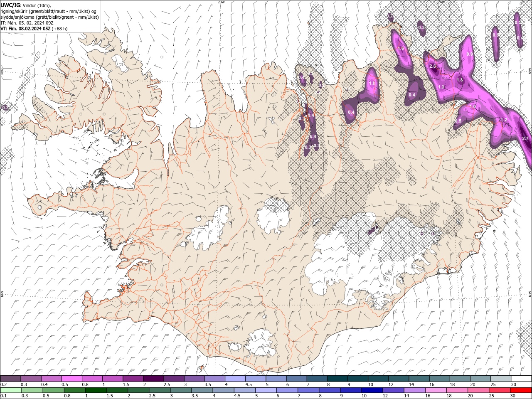The width and height of the screenshot is (532, 399).
Task: Click the 1.5 label in the upper legend row
Action: click(x=126, y=384)
